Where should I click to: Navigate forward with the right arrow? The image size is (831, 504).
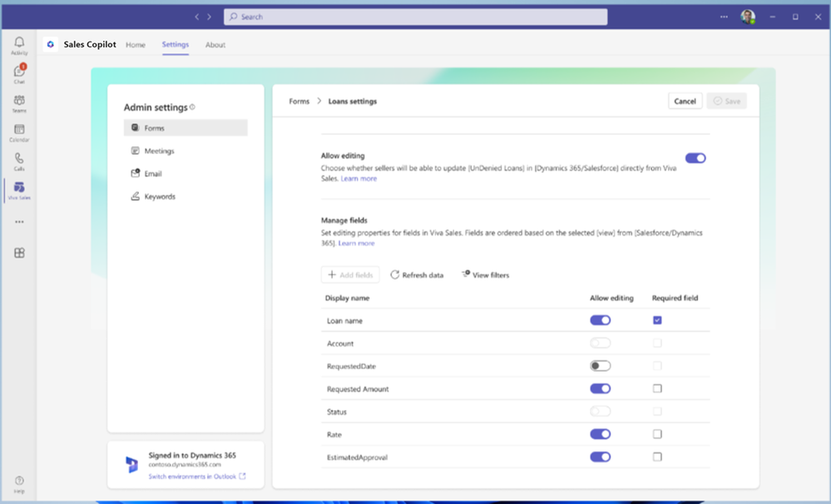click(210, 17)
